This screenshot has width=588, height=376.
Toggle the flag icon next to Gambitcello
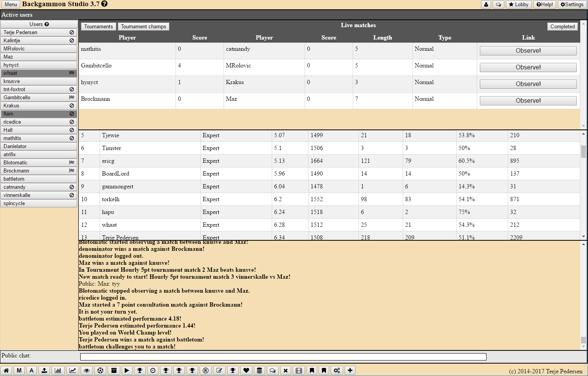click(x=72, y=98)
